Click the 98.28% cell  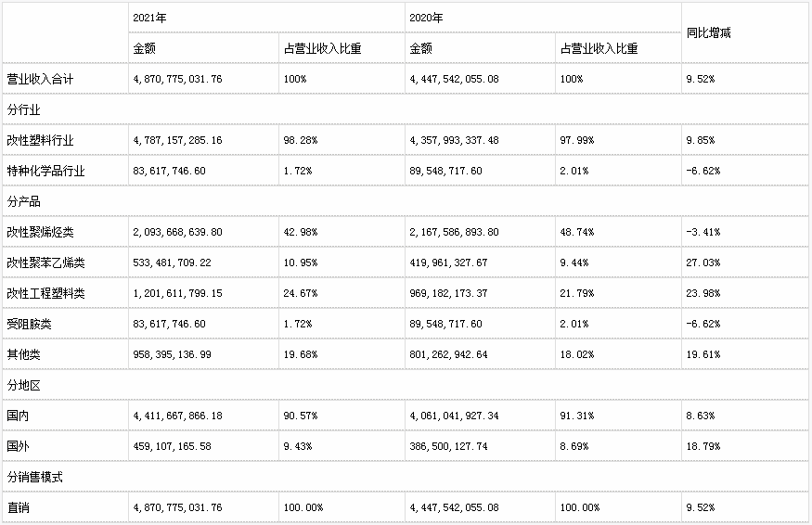[301, 140]
